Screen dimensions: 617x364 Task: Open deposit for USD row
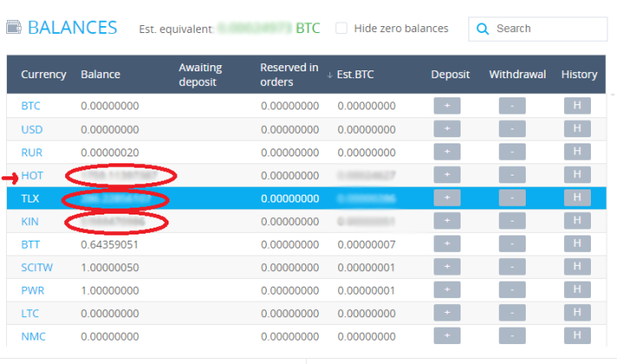click(x=447, y=129)
